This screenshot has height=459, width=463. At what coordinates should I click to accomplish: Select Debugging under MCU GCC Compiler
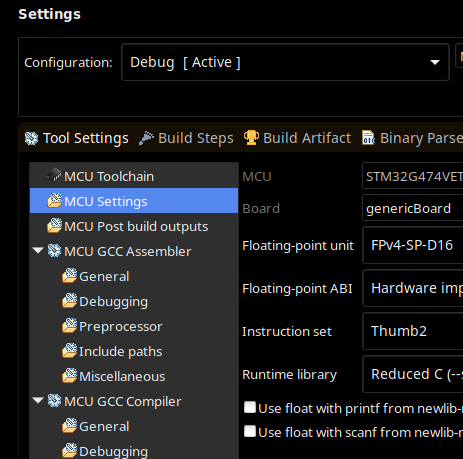[113, 452]
